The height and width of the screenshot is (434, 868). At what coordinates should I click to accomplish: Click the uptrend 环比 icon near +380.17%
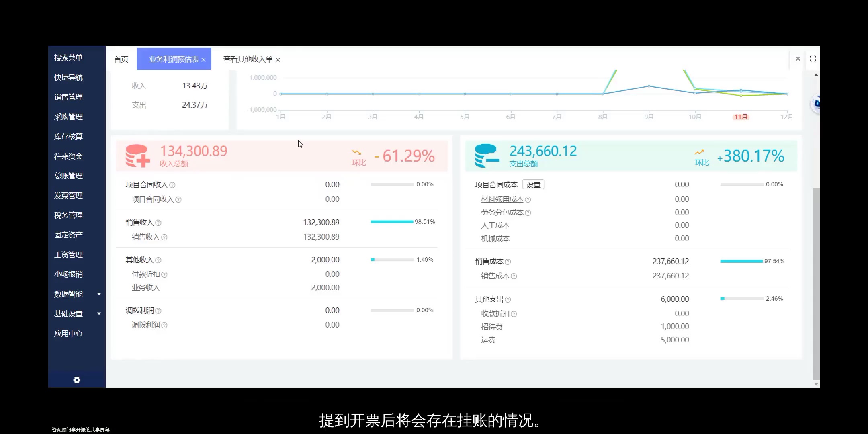(x=700, y=153)
